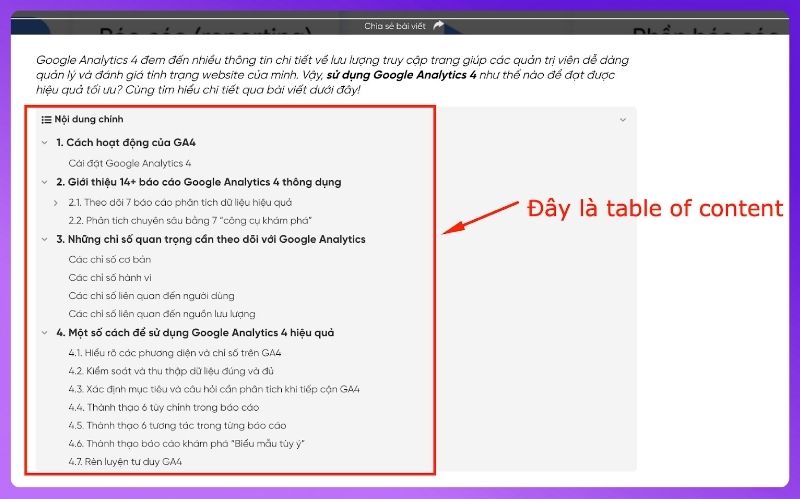
Task: Jump to 2.1. Theo dõi 7 báo cáo phân tích
Action: point(180,203)
